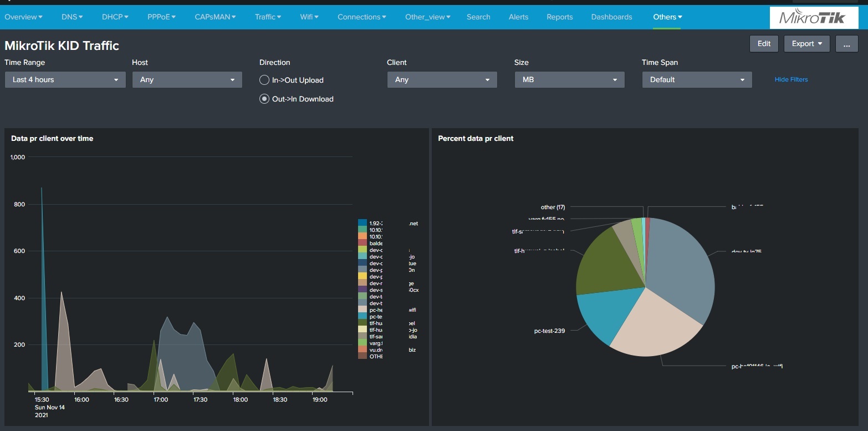Click the red balde legend swatch

coord(362,243)
